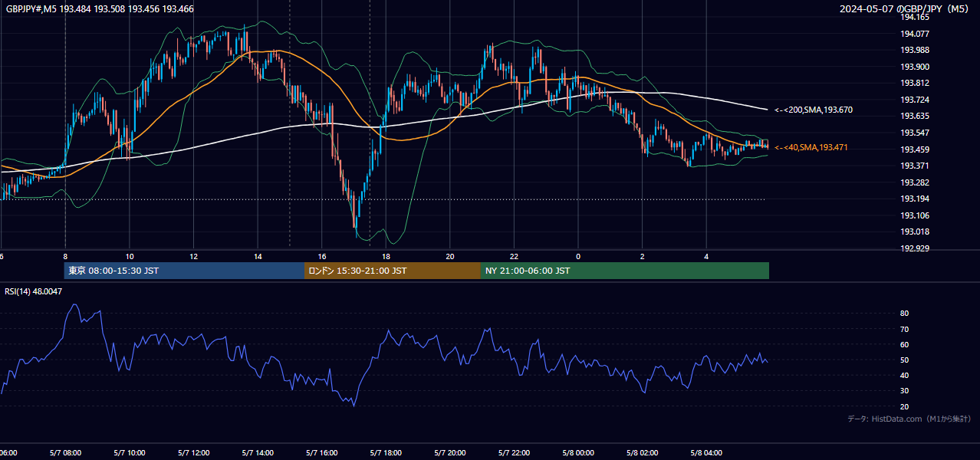Screen dimensions: 980x460
Task: Click midnight hour label 0 under price chart
Action: point(578,257)
